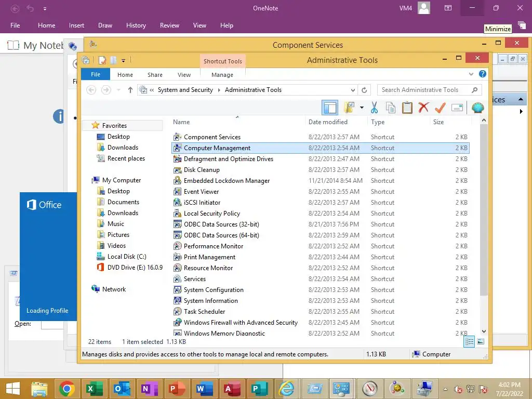Screen dimensions: 532x399
Task: Click the blue Help question mark icon
Action: pos(483,74)
